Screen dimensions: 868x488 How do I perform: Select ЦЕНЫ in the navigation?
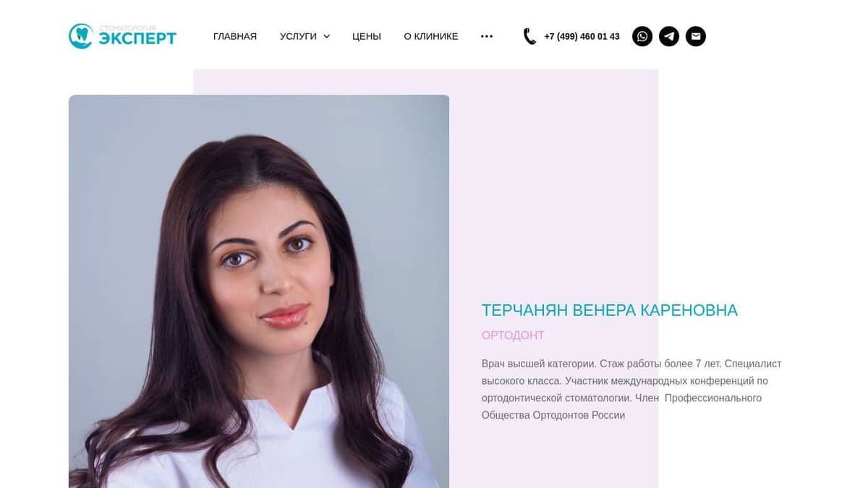[x=367, y=36]
